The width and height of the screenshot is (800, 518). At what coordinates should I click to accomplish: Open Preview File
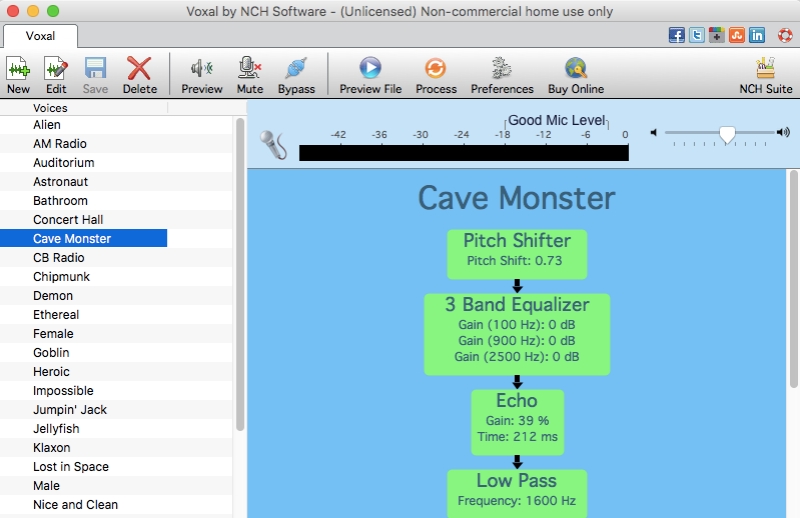click(370, 75)
